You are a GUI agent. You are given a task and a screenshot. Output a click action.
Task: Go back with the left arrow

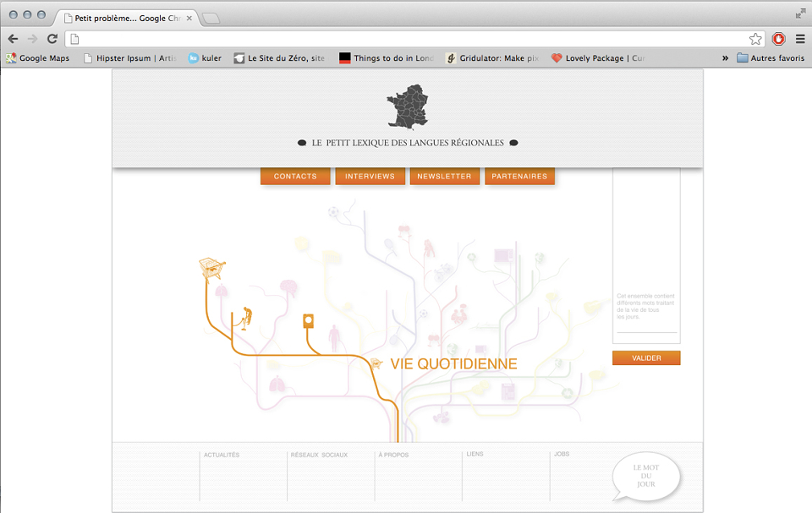(13, 39)
